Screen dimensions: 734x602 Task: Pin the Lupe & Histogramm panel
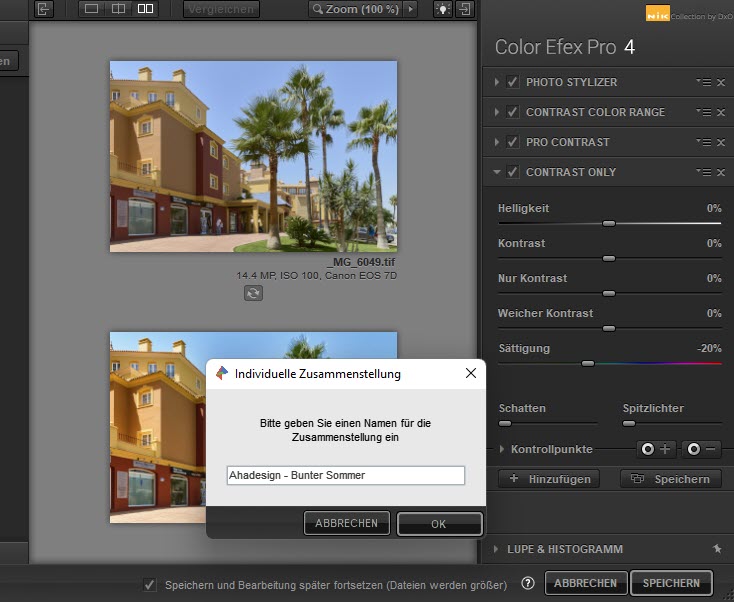click(717, 549)
